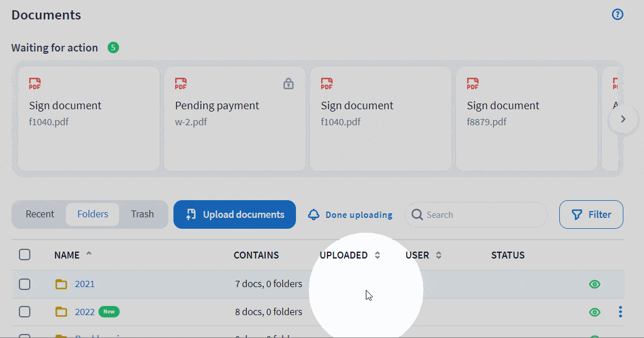Screen dimensions: 644x338
Task: Click the PDF icon on f8879.pdf card
Action: pyautogui.click(x=472, y=84)
